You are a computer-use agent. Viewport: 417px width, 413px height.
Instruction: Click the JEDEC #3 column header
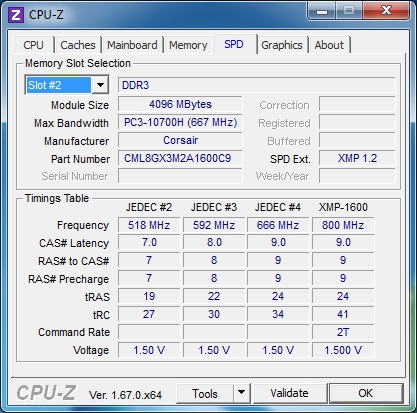click(214, 207)
